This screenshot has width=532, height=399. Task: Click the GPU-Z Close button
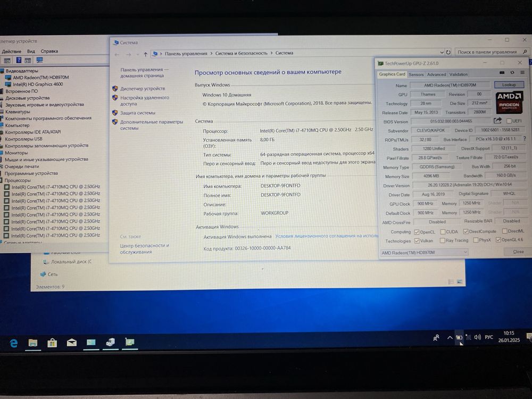[518, 252]
